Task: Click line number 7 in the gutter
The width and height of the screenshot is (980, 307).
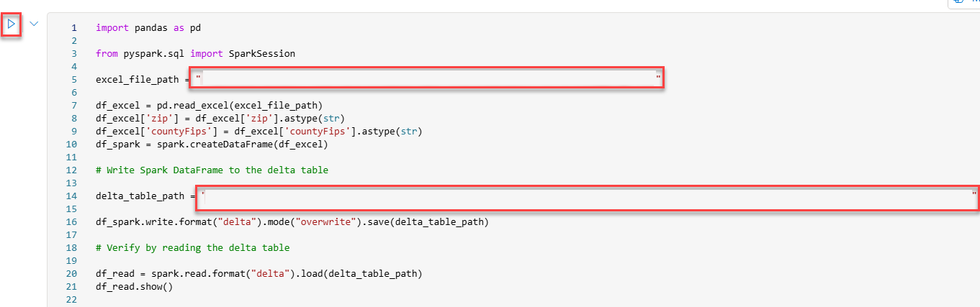Action: pyautogui.click(x=73, y=105)
